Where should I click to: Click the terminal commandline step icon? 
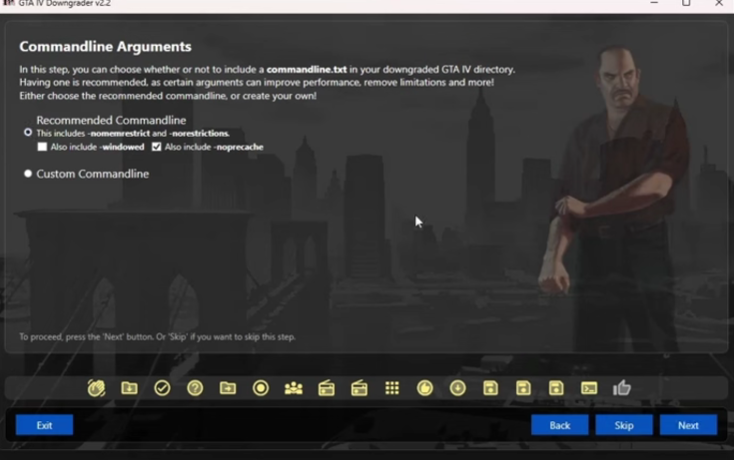click(x=589, y=388)
